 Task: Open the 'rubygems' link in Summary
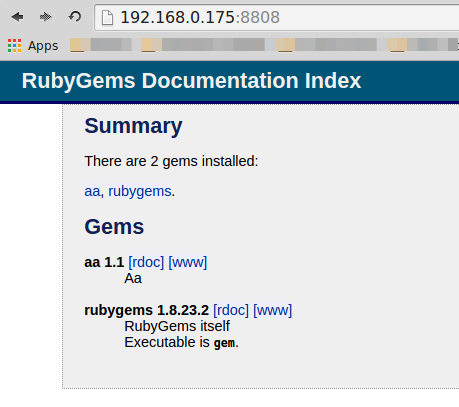pyautogui.click(x=140, y=191)
